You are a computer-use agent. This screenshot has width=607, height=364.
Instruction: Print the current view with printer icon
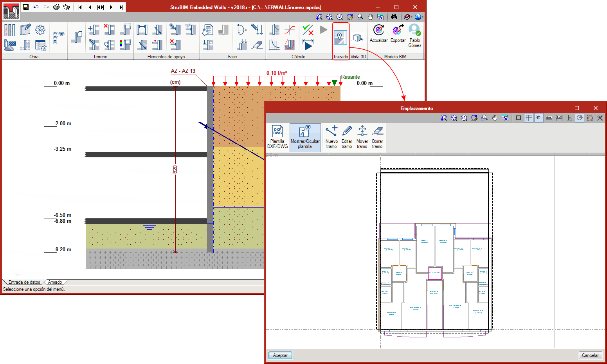(56, 7)
